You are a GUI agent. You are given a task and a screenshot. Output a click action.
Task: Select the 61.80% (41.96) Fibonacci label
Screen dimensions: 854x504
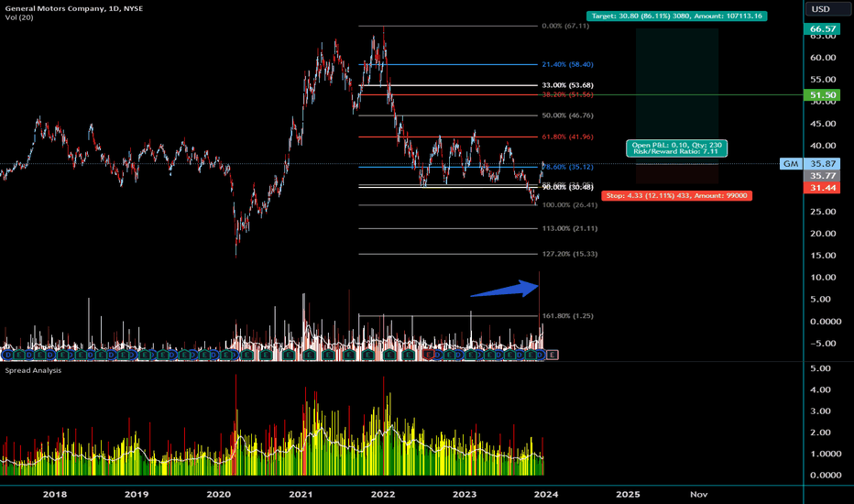[x=567, y=137]
